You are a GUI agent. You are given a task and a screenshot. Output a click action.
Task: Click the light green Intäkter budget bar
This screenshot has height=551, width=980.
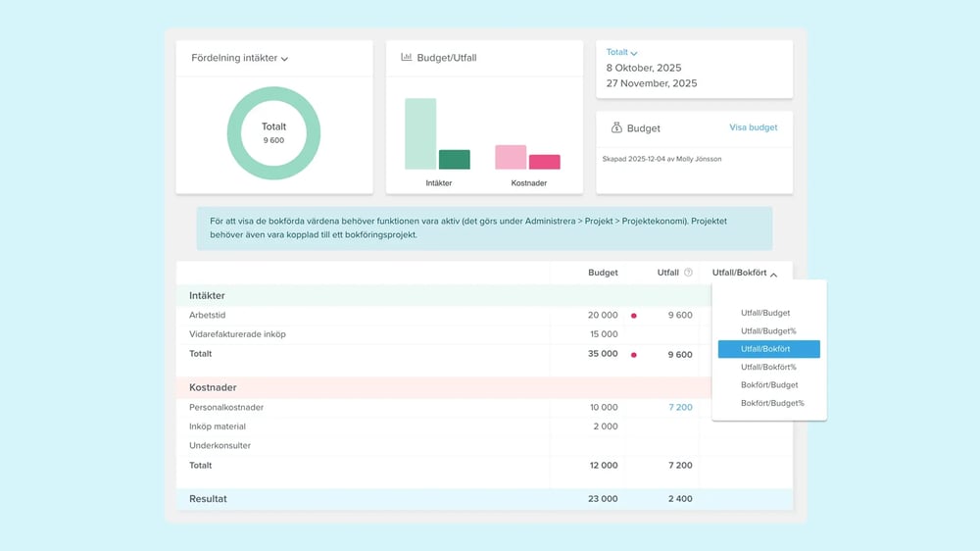[419, 133]
